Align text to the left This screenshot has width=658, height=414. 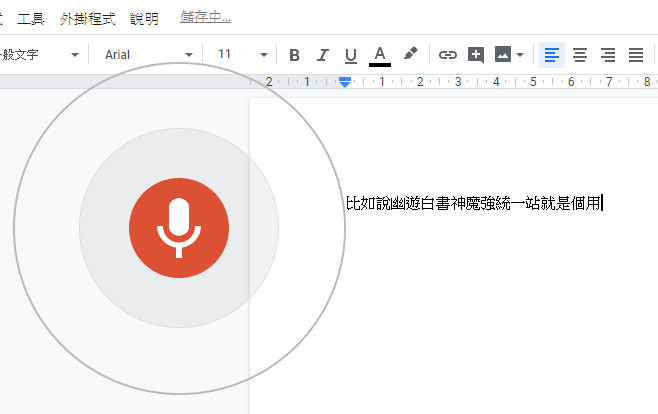[552, 55]
